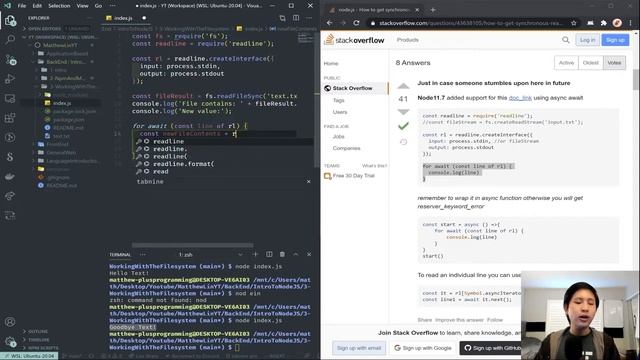Click Sign up with email
Screen dimensions: 640x360
[x=358, y=348]
